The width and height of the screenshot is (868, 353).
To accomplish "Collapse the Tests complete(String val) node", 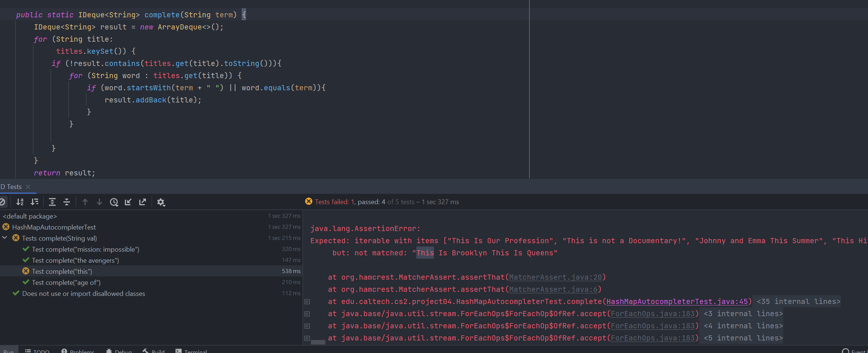I will coord(5,238).
